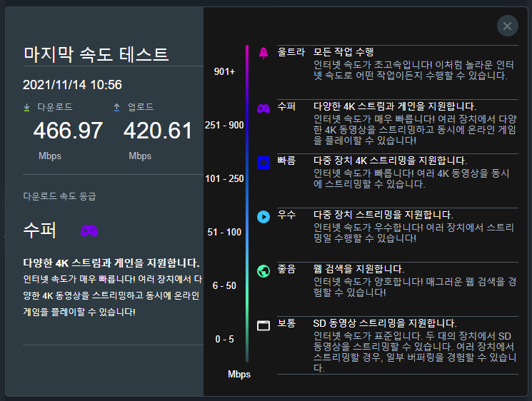Viewport: 532px width, 401px height.
Task: Click the 우수 tier label
Action: coord(286,215)
